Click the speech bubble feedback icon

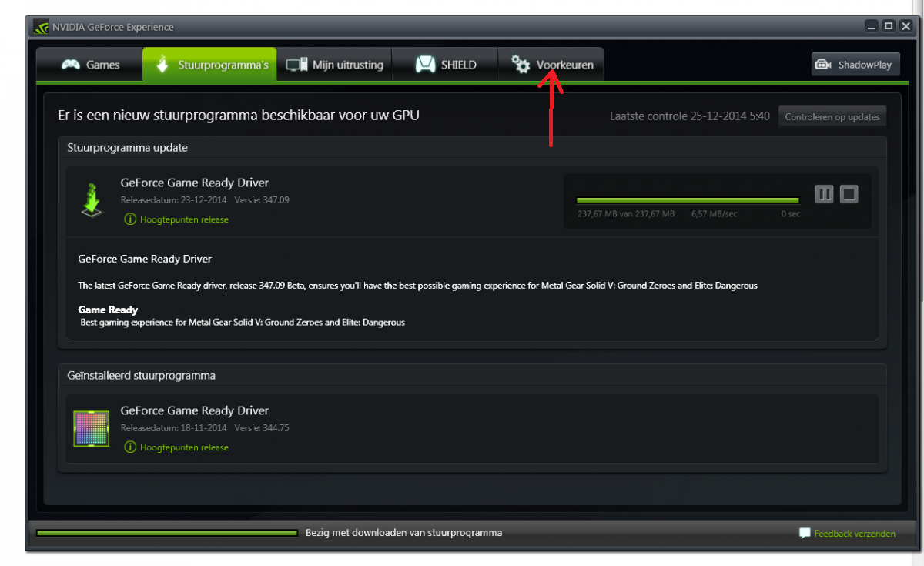click(805, 533)
